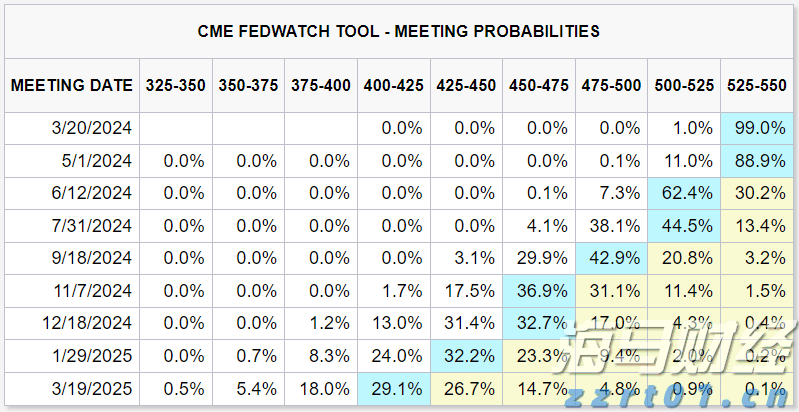
Task: Click the highlighted 99.0% probability cell
Action: [757, 127]
